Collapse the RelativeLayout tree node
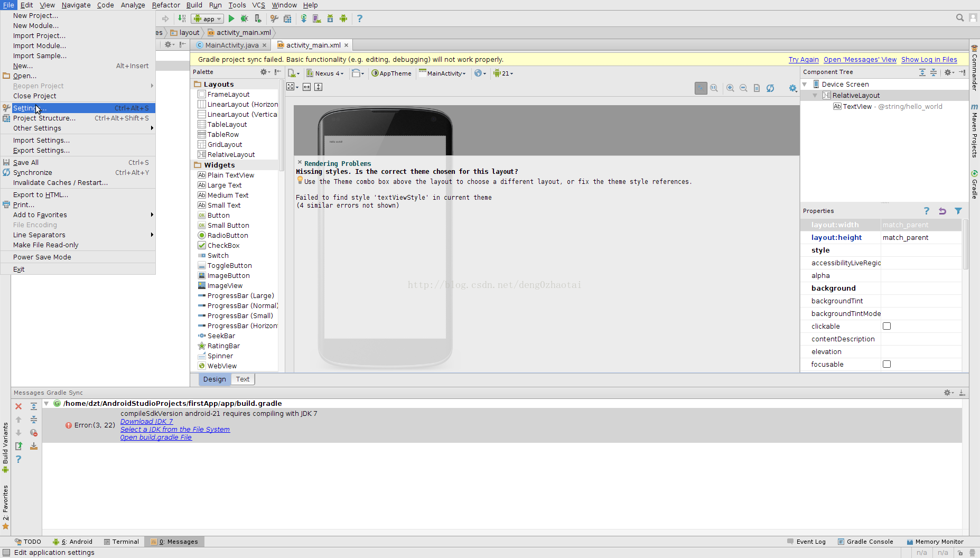The width and height of the screenshot is (980, 558). coord(815,95)
